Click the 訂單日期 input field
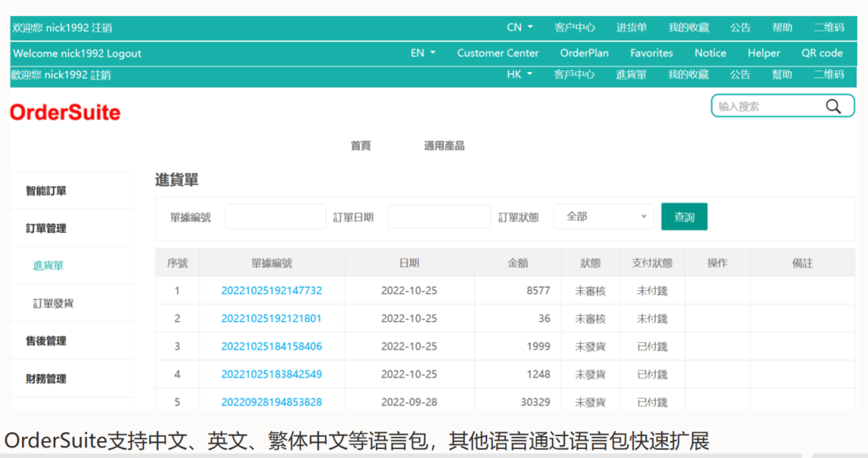Image resolution: width=868 pixels, height=458 pixels. tap(439, 217)
